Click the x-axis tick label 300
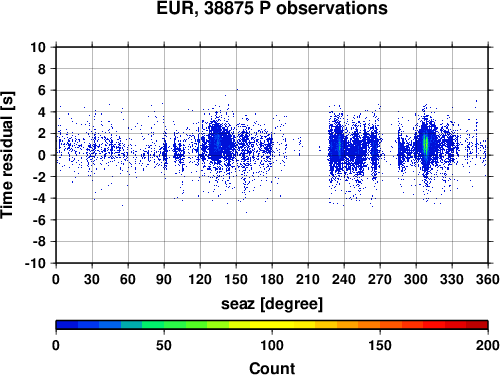 tap(416, 279)
